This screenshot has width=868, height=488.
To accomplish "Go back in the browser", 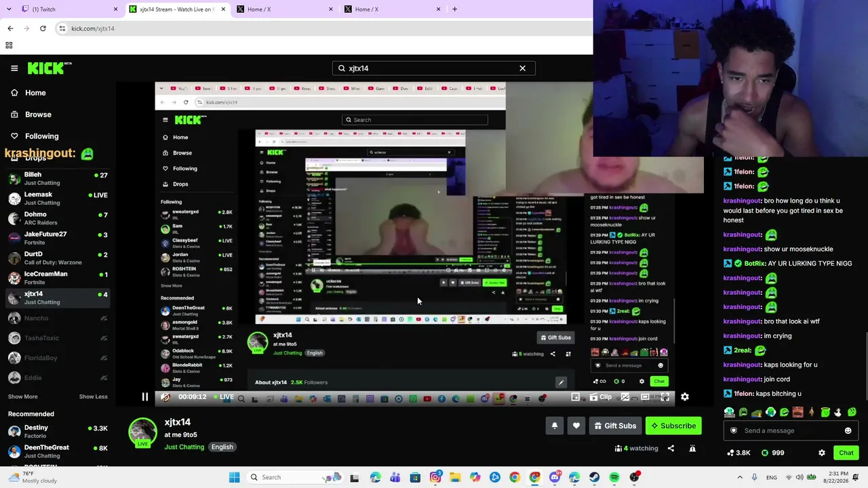I will 10,28.
